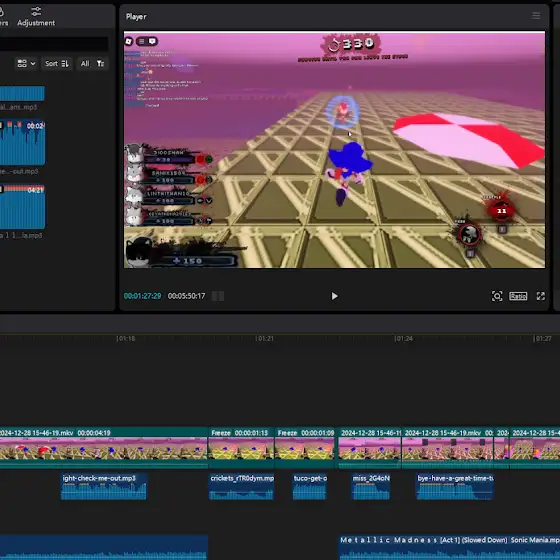Select the audio thumbnail marked 04:21
The image size is (560, 560).
pyautogui.click(x=22, y=207)
